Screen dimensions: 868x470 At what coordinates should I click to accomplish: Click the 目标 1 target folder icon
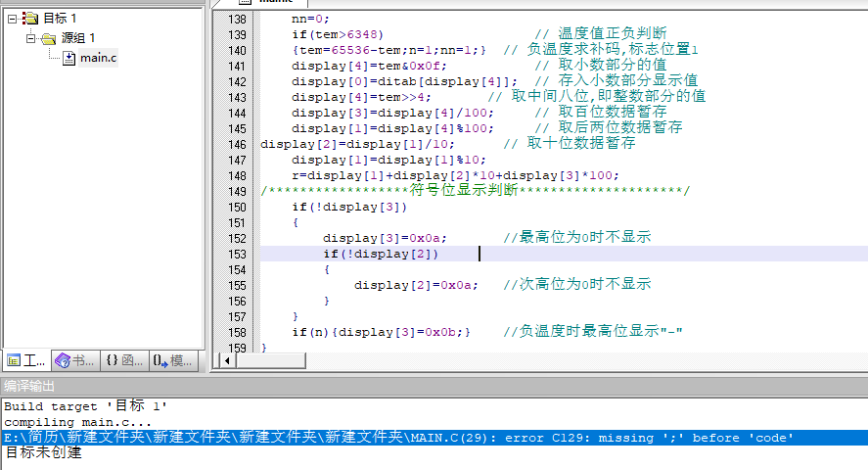point(30,19)
